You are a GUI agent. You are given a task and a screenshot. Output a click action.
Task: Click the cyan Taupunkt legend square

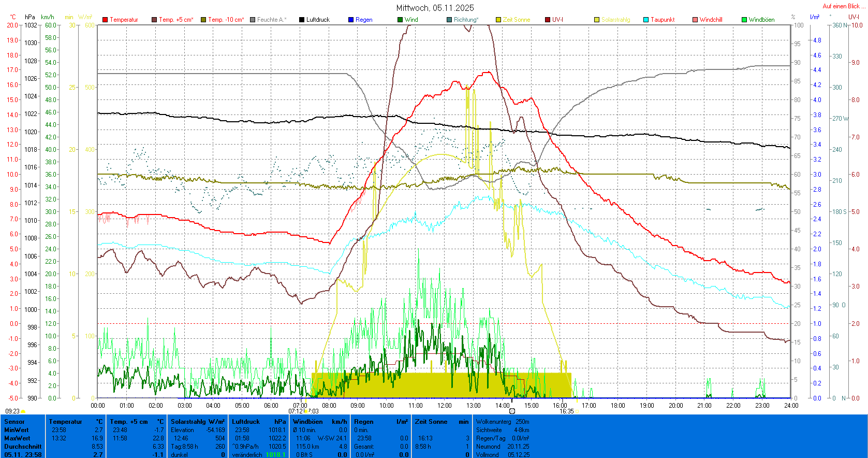coord(646,20)
